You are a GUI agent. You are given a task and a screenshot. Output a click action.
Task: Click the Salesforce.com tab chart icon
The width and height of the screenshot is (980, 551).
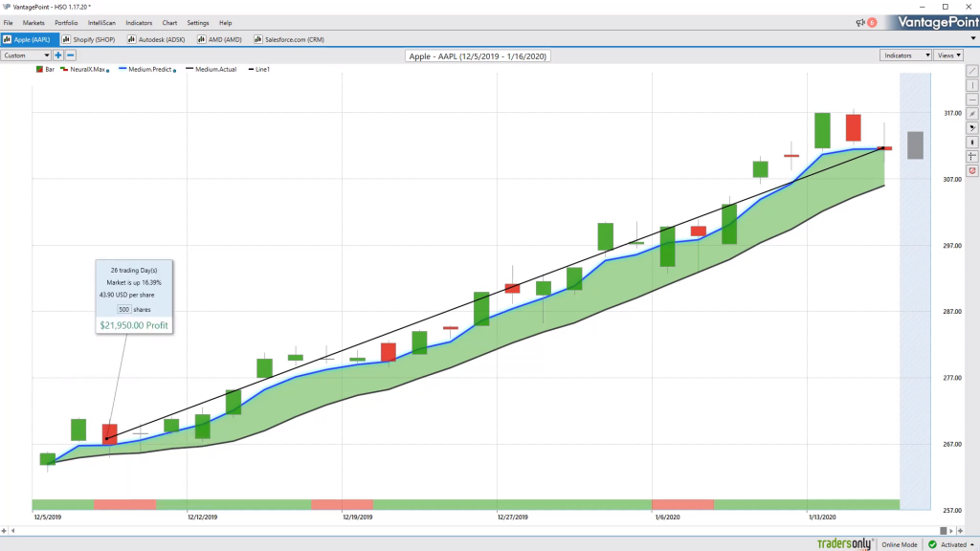(257, 39)
